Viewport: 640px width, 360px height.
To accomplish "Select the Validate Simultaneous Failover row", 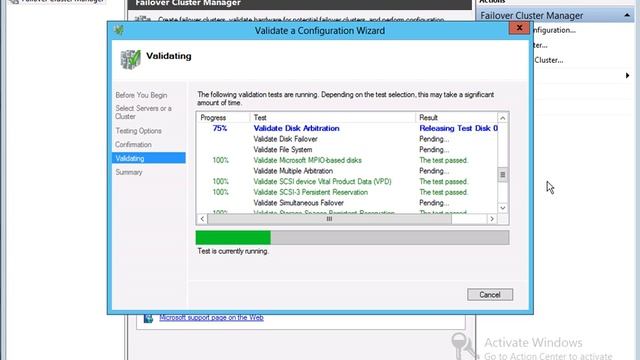I will pos(347,203).
